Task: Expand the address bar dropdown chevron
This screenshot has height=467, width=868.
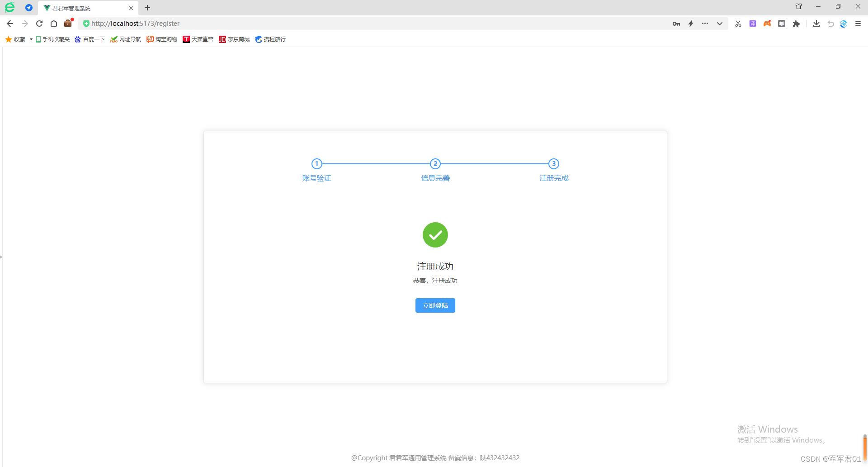Action: (x=720, y=24)
